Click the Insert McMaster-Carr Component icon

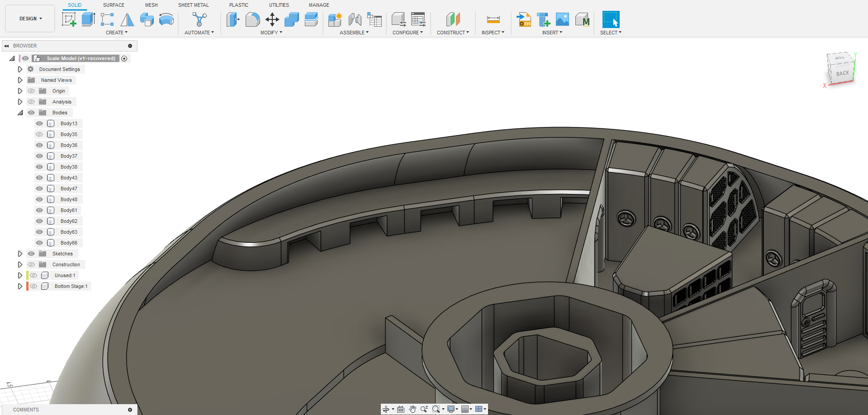point(582,19)
